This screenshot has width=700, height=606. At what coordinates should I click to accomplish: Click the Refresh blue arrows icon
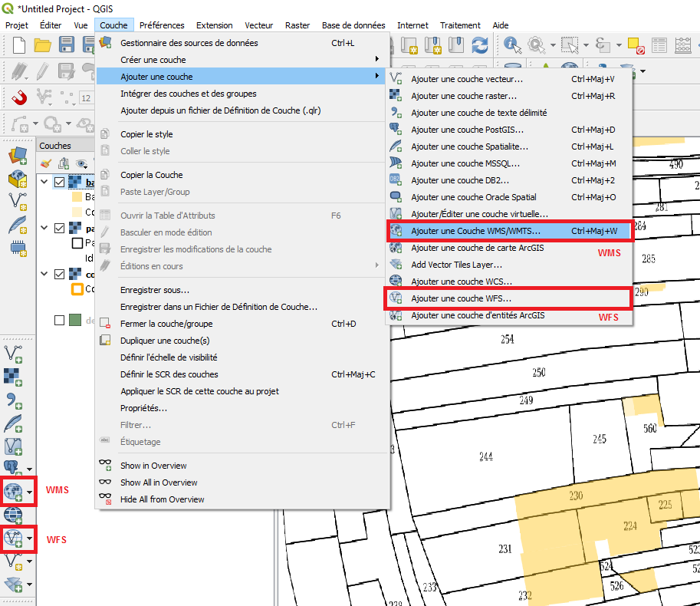pyautogui.click(x=480, y=45)
